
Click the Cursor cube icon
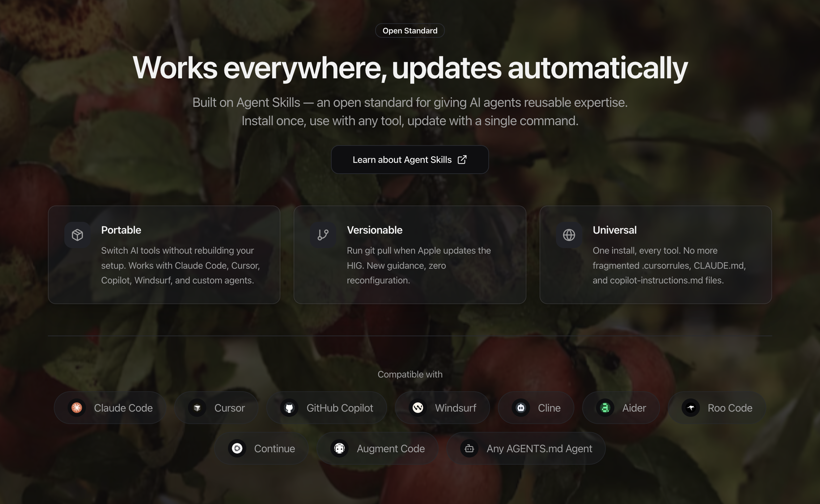point(197,408)
